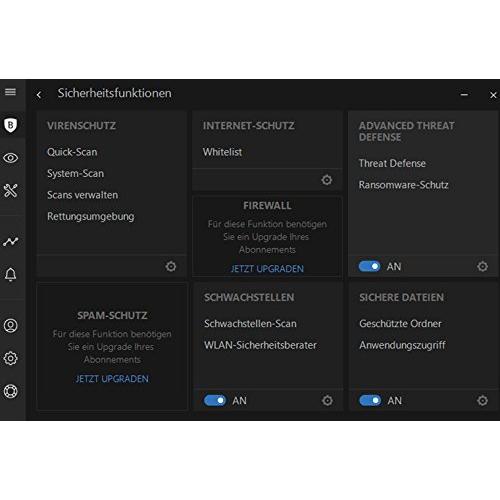The height and width of the screenshot is (500, 500).
Task: Open Notifications via the bell icon
Action: [x=10, y=274]
